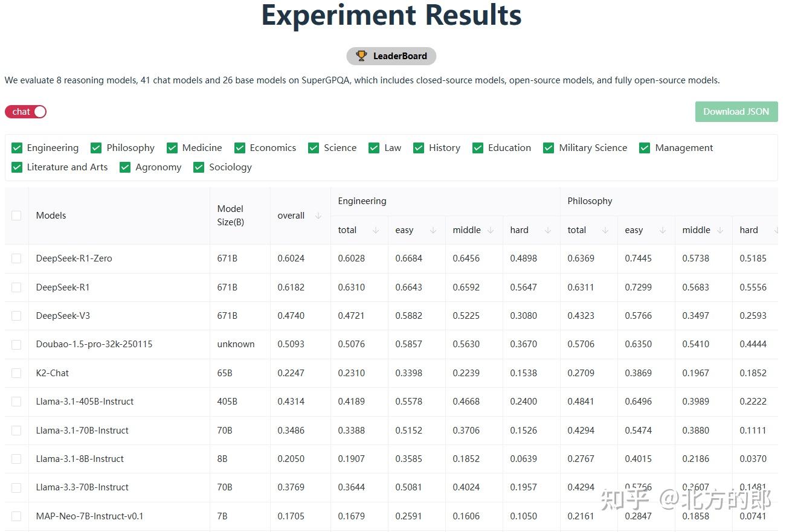Disable the Sociology discipline filter
This screenshot has width=792, height=532.
199,167
